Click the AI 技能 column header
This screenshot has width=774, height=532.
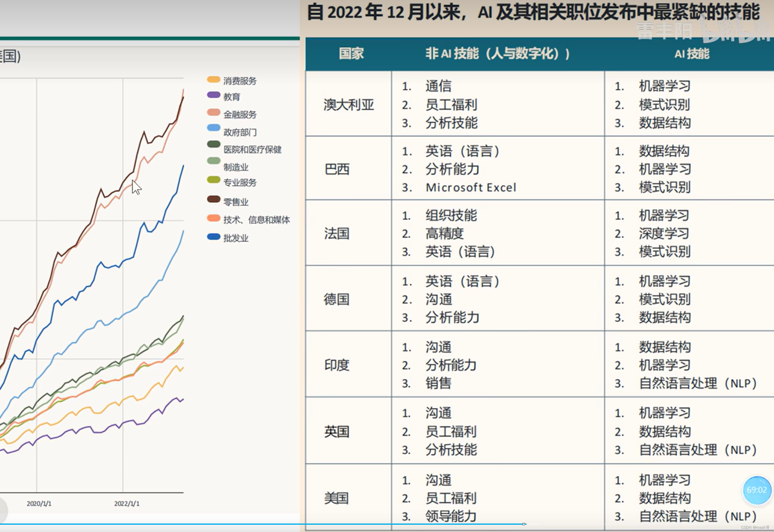[692, 54]
